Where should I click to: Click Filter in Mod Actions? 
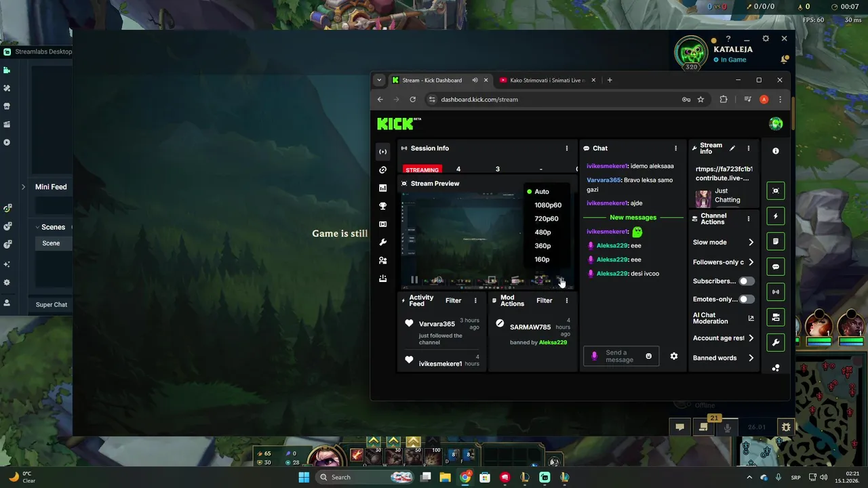[x=545, y=300]
